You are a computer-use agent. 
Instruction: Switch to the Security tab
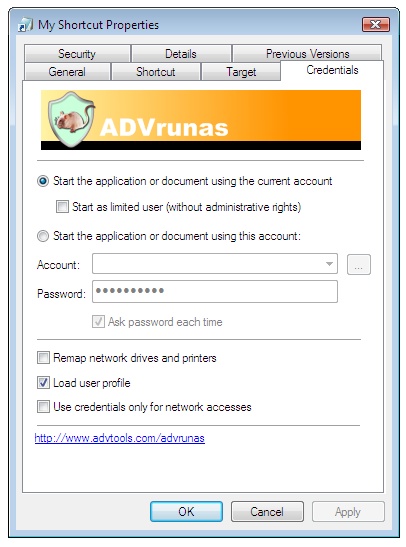pos(77,54)
